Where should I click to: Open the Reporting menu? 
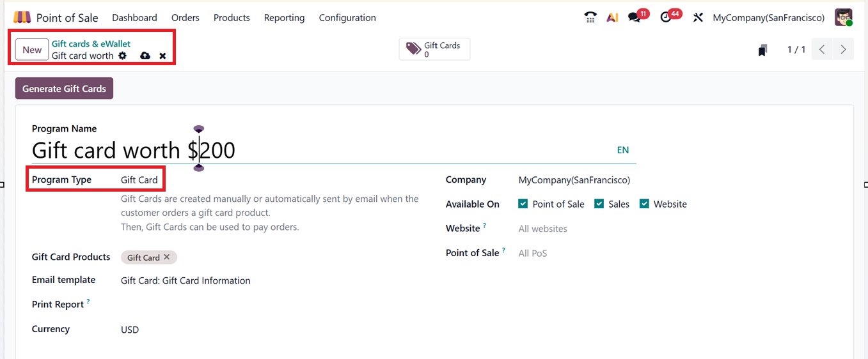284,18
